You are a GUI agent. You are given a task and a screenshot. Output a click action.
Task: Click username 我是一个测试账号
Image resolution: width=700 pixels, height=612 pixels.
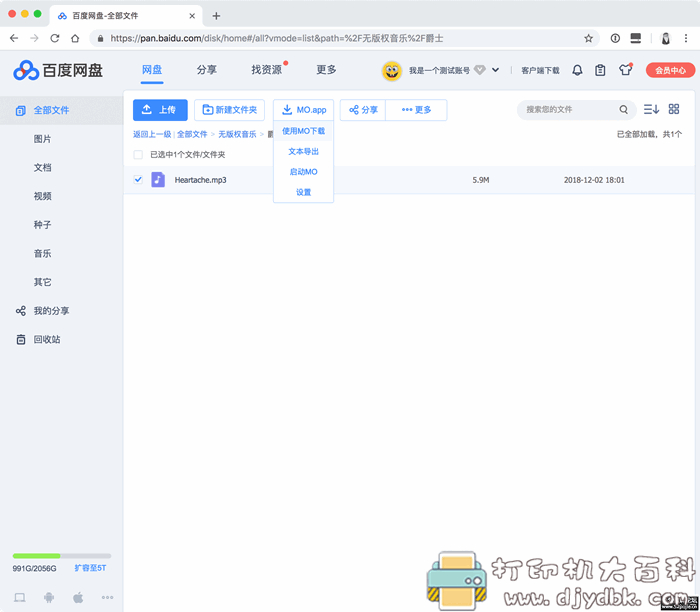pos(439,71)
